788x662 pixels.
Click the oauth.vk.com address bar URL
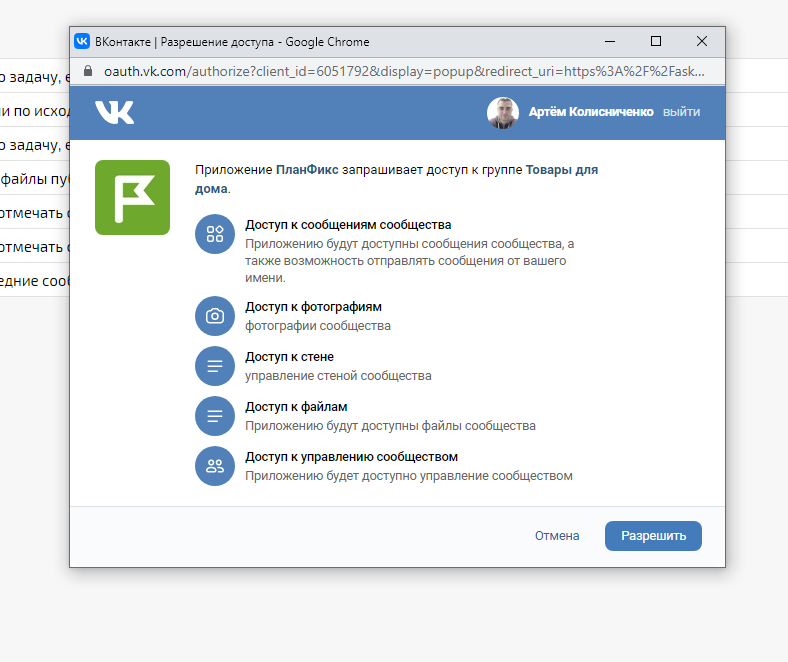[404, 71]
